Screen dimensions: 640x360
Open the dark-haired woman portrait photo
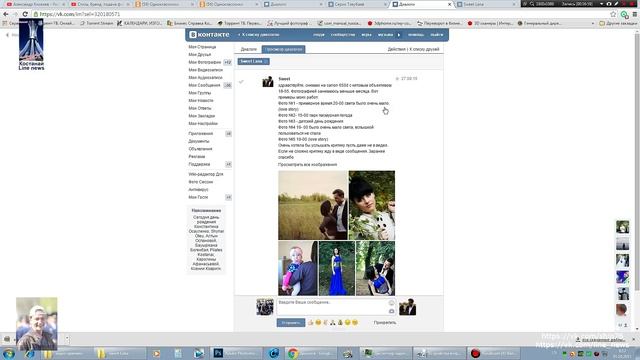(372, 205)
